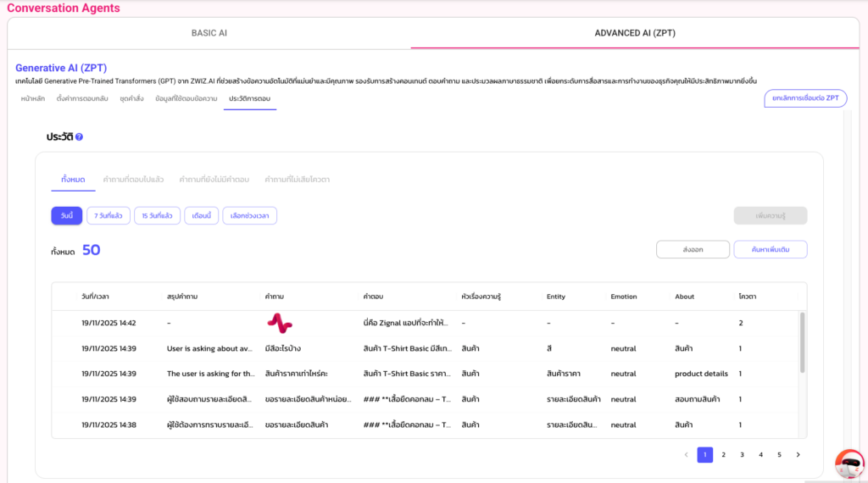
Task: Go to previous page with left arrow
Action: pos(686,455)
